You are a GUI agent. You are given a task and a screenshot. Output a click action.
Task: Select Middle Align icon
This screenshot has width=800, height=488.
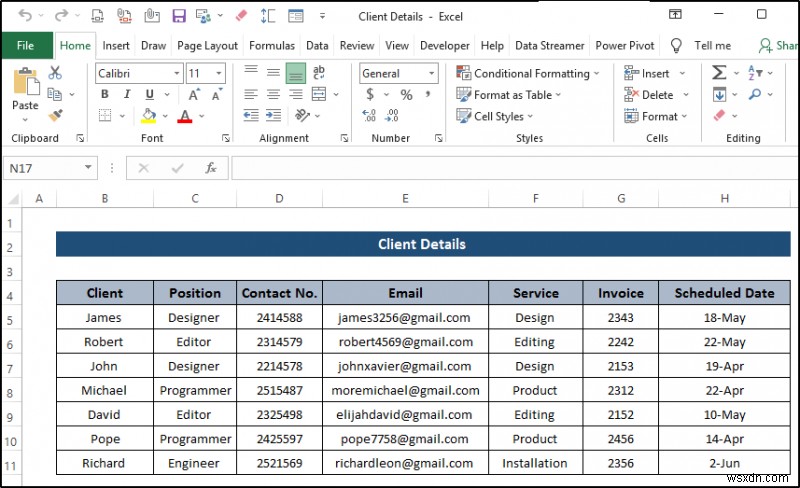pos(273,72)
